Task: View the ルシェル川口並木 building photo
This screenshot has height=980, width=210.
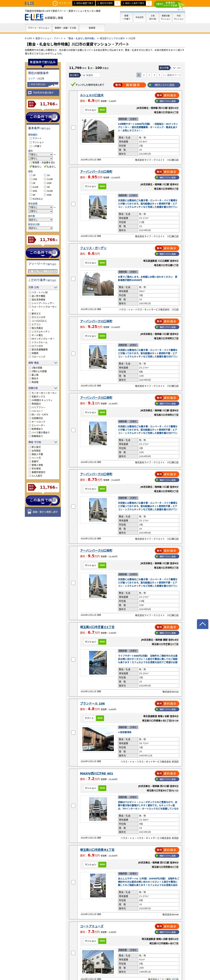Action: click(98, 131)
